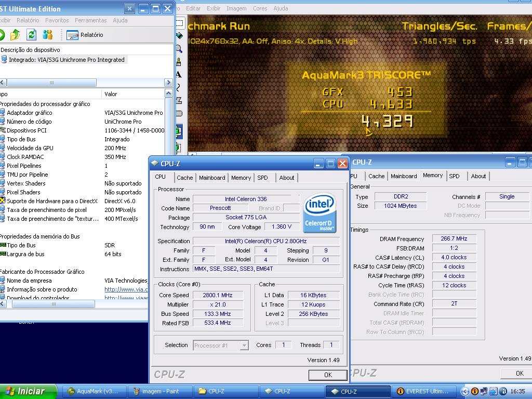Click the EVEREST folder-up icon
This screenshot has height=399, width=532.
pos(15,35)
